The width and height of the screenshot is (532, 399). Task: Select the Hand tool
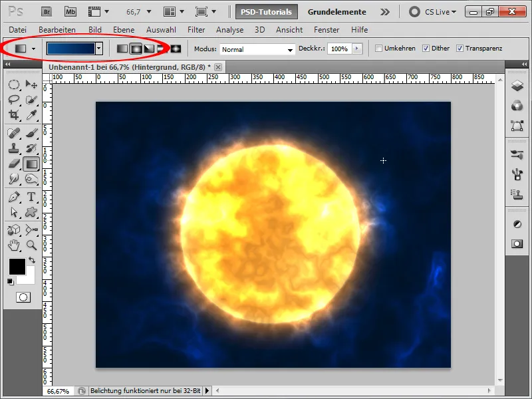[13, 245]
